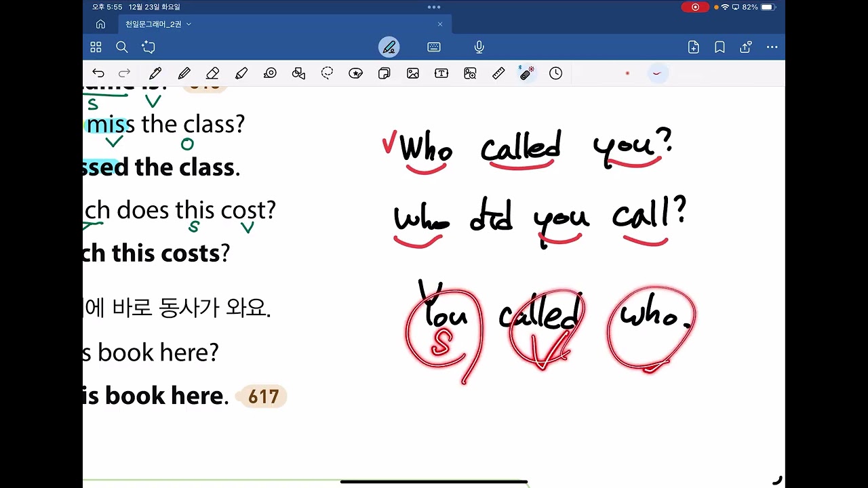Select the image zoom/crop tool

(470, 73)
